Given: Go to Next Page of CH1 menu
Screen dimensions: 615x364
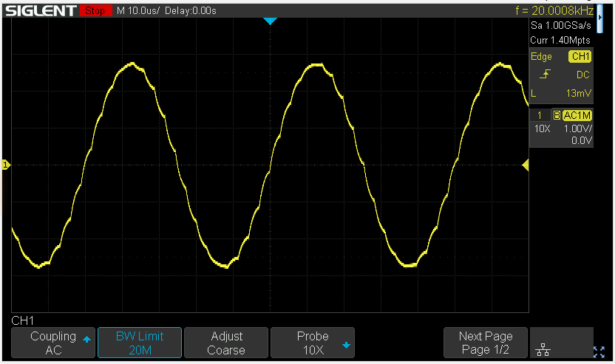Looking at the screenshot, I should click(x=486, y=343).
